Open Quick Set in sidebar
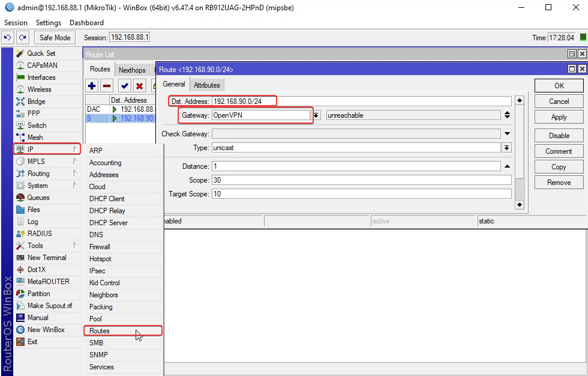588x376 pixels. 47,53
